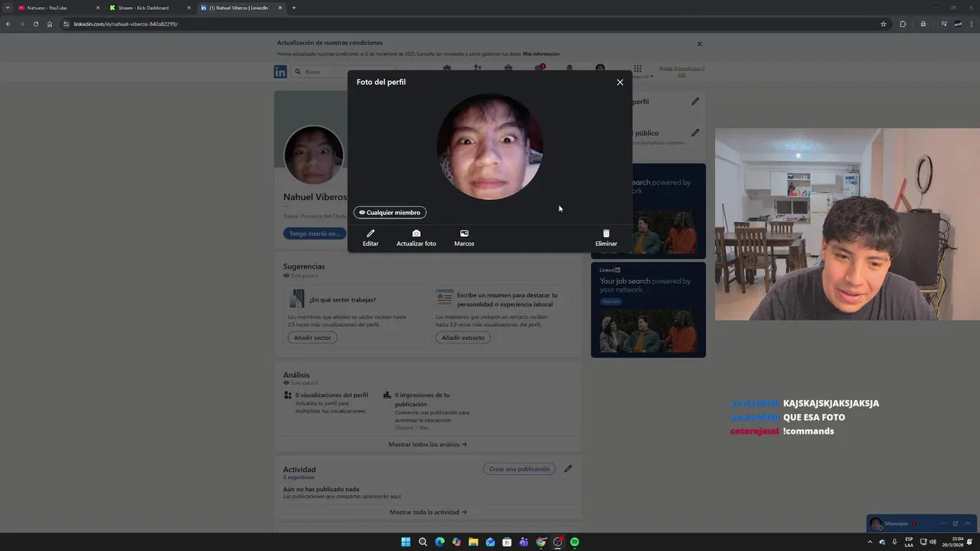980x551 pixels.
Task: Switch to the Stream - Kick Dashboard tab
Action: point(149,8)
